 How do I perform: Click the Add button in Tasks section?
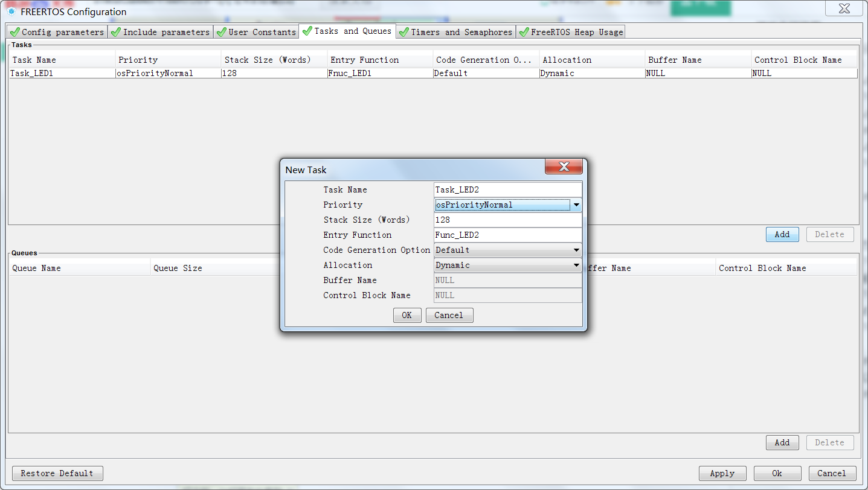tap(782, 234)
